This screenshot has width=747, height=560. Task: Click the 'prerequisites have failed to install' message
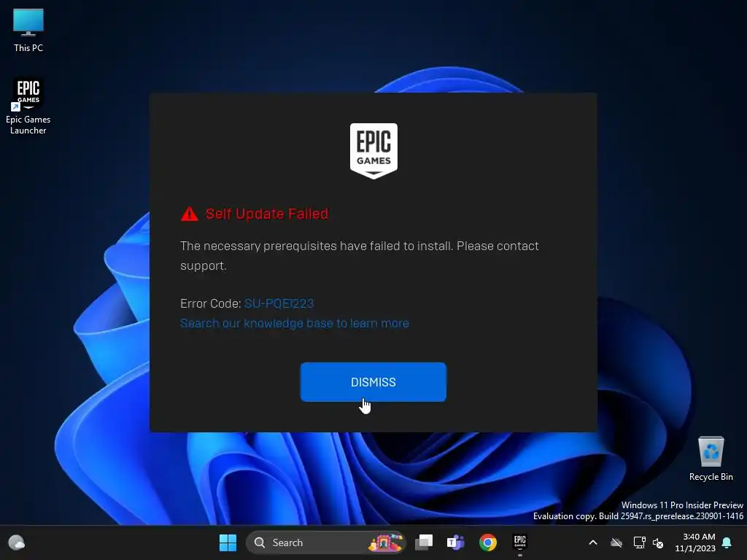click(x=359, y=256)
